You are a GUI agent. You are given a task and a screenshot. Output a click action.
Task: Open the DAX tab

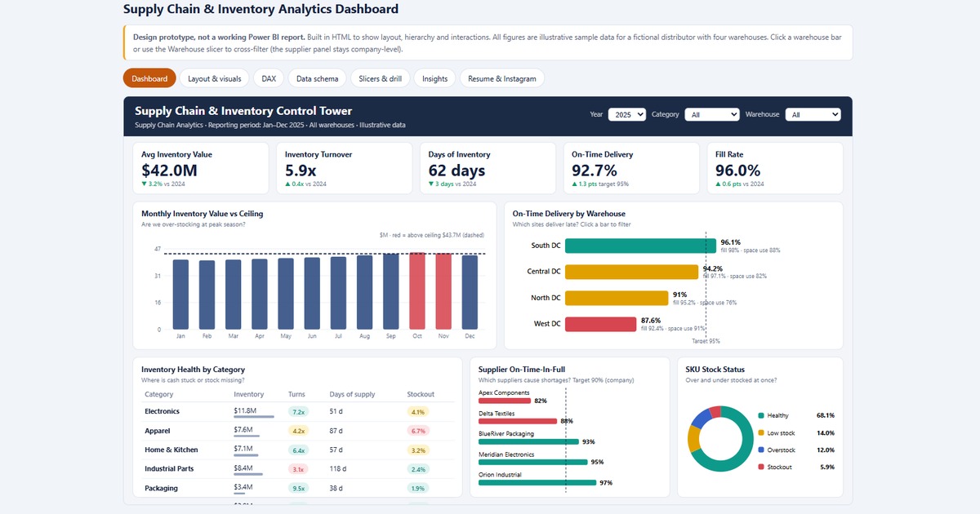click(269, 78)
